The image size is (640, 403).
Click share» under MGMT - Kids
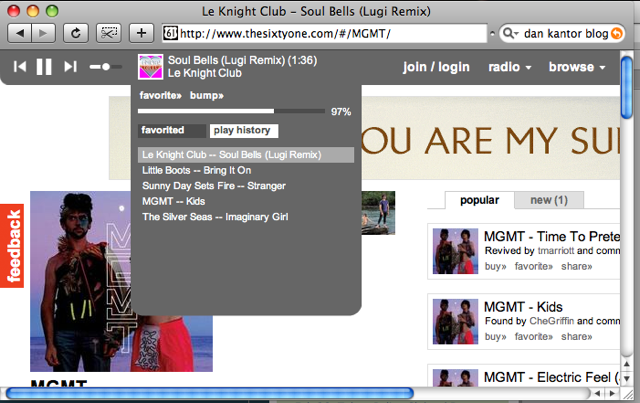click(576, 336)
